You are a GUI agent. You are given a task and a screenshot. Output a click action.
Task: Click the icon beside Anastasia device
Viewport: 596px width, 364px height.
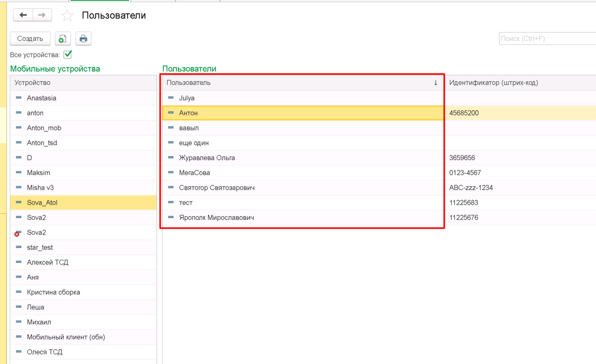click(x=18, y=98)
